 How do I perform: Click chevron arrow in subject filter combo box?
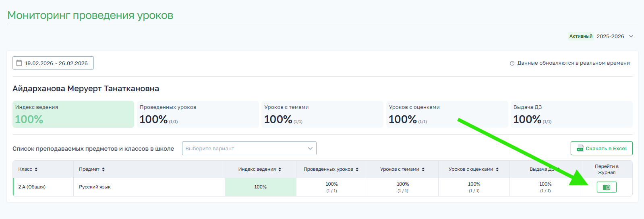pos(310,148)
